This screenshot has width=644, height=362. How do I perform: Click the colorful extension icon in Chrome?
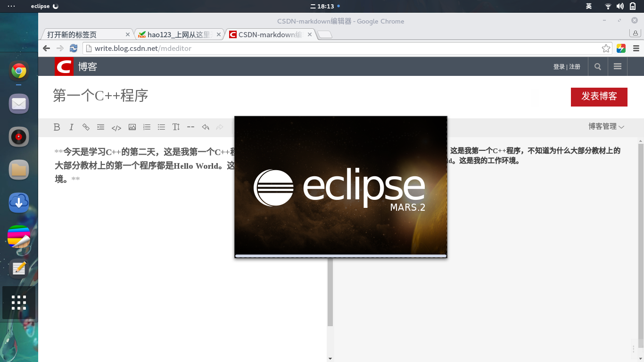pos(621,48)
